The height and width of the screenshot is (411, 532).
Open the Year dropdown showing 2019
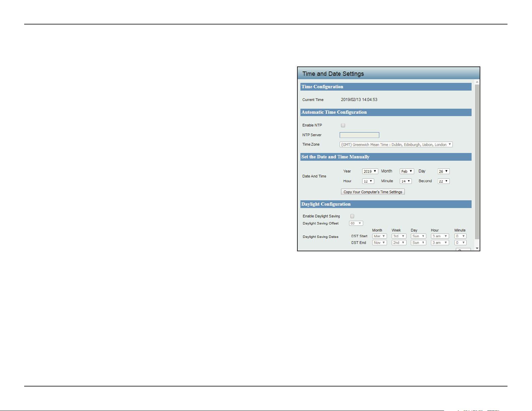click(370, 171)
